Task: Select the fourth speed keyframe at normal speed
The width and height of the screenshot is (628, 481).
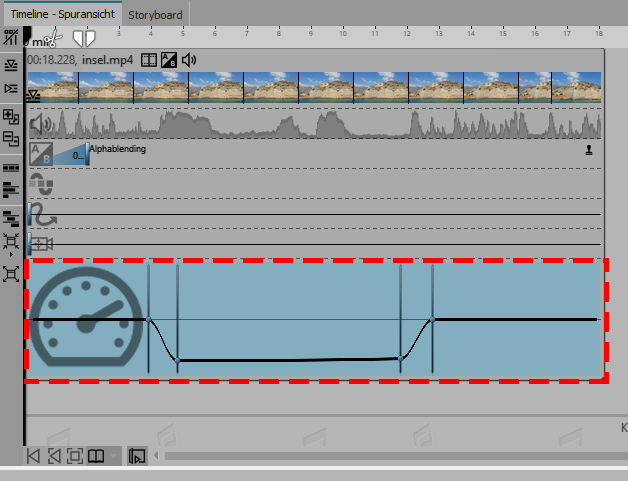Action: tap(432, 319)
